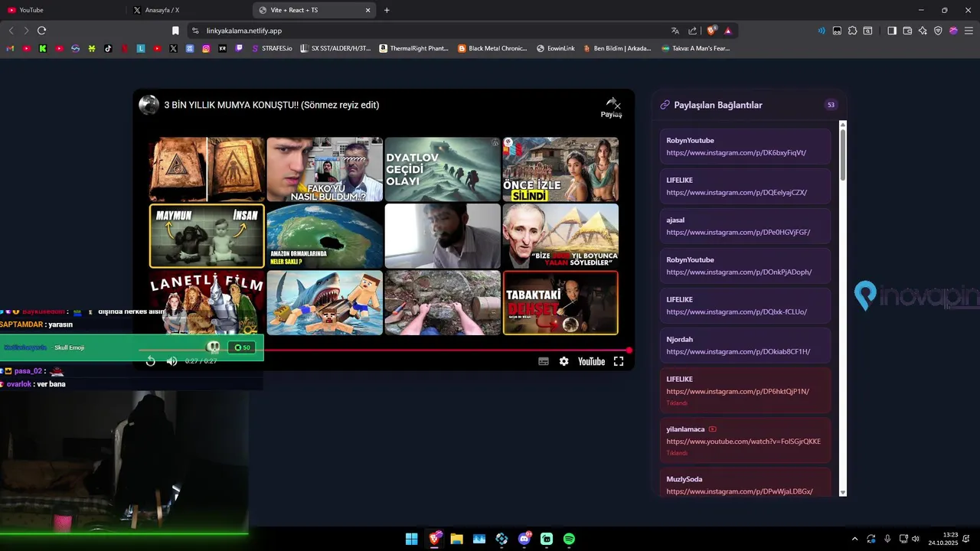Open the translate page icon in address bar
The image size is (980, 551).
(x=675, y=31)
